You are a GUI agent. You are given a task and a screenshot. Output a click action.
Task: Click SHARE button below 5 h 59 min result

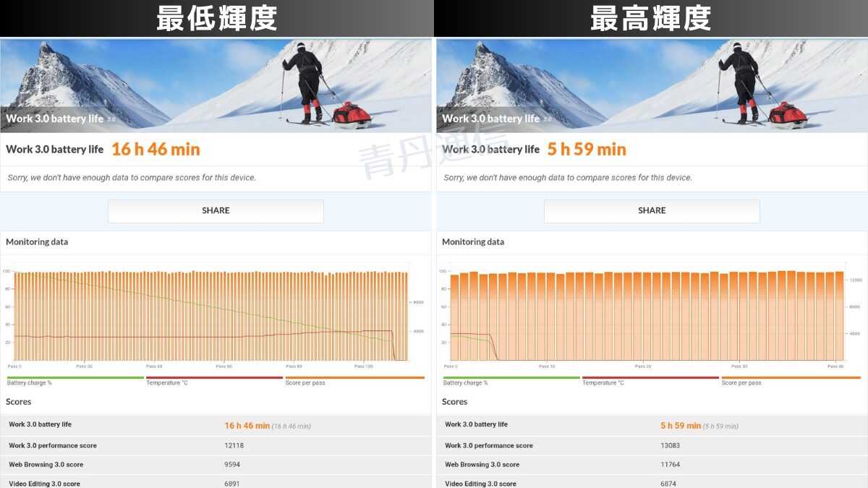(x=652, y=210)
